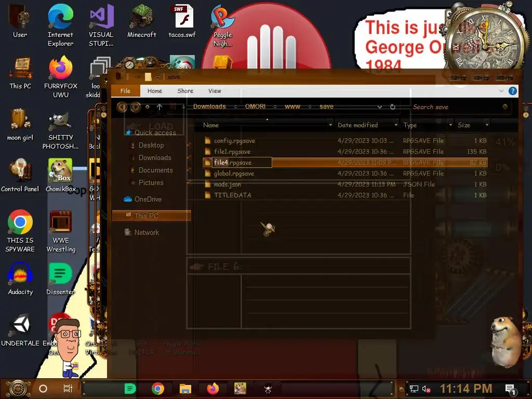Select the mods.json file
The width and height of the screenshot is (532, 399).
[x=345, y=184]
